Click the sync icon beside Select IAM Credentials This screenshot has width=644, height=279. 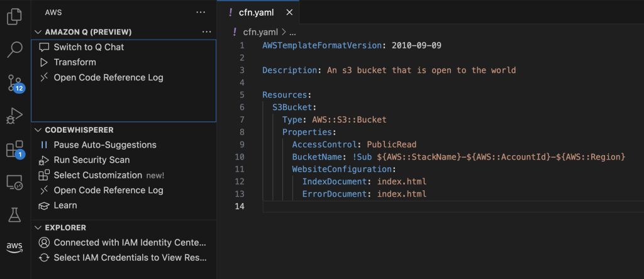pos(44,258)
